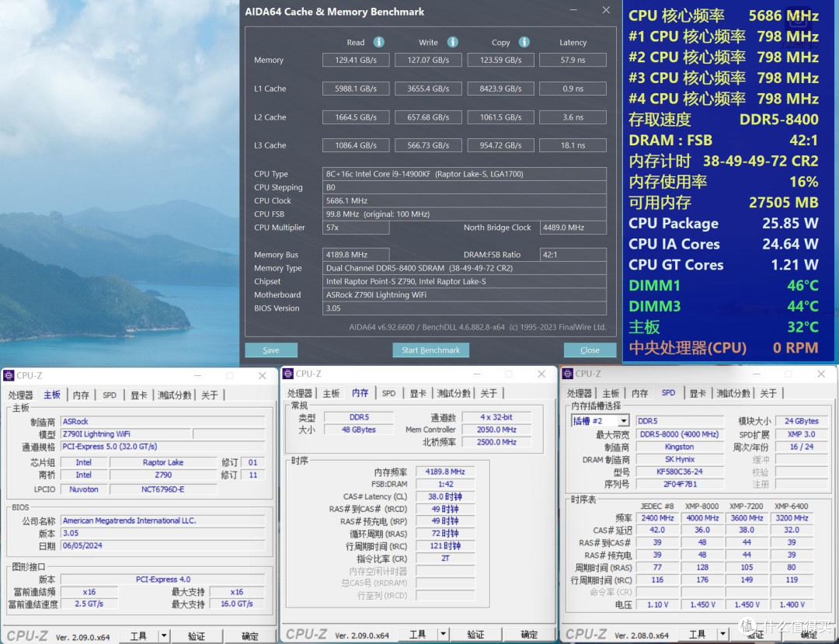This screenshot has width=839, height=644.
Task: Click the Copy info icon in AIDA64
Action: coord(524,42)
